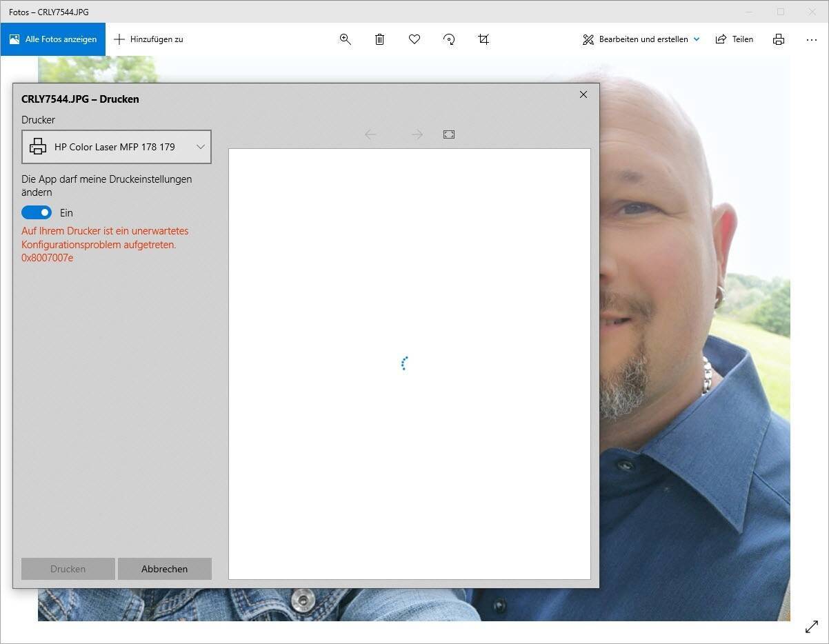Viewport: 829px width, 644px height.
Task: Click the heart favorite icon
Action: (415, 39)
